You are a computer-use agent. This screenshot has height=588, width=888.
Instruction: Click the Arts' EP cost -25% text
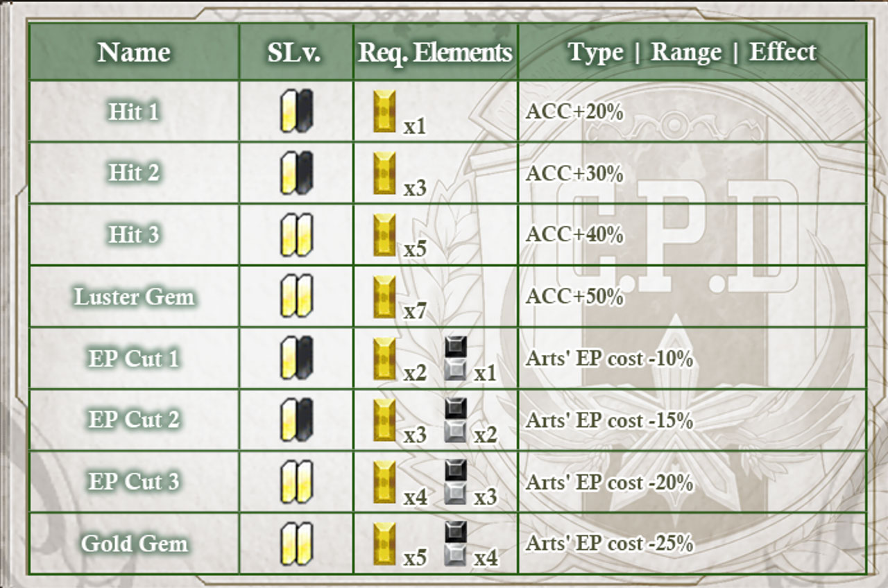tap(610, 543)
